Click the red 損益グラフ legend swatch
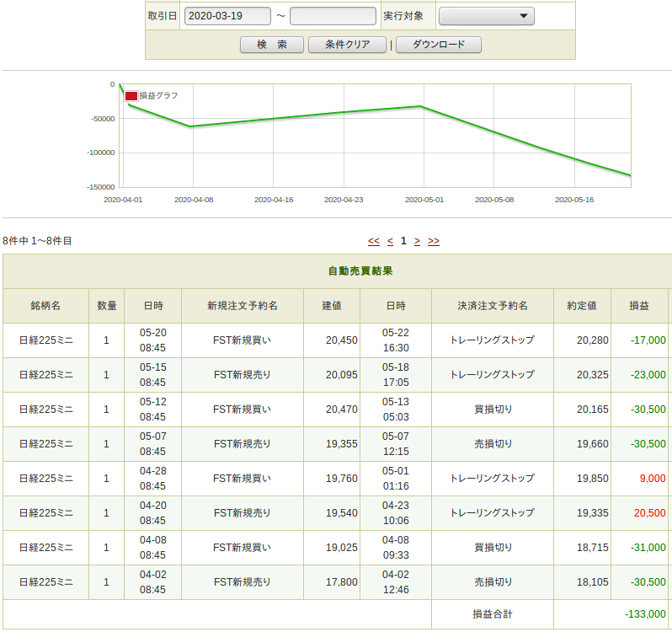Screen dimensions: 672x632 (x=131, y=96)
